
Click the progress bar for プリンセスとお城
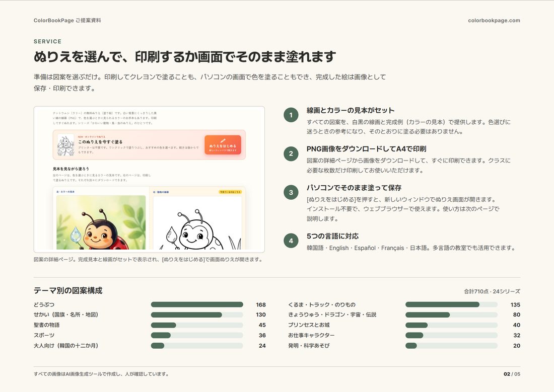451,325
